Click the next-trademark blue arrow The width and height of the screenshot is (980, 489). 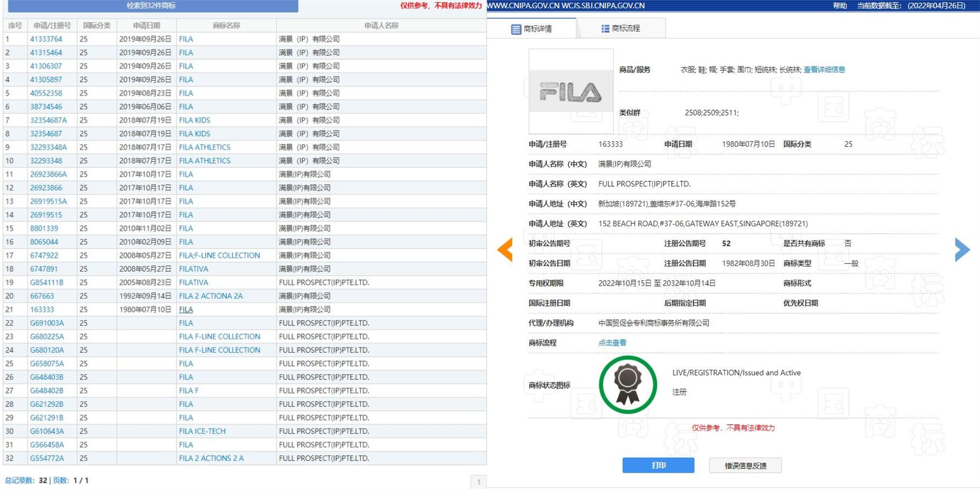(x=962, y=249)
